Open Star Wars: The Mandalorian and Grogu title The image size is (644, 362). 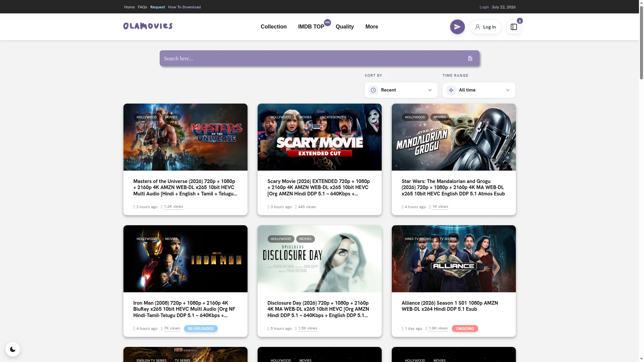click(453, 187)
